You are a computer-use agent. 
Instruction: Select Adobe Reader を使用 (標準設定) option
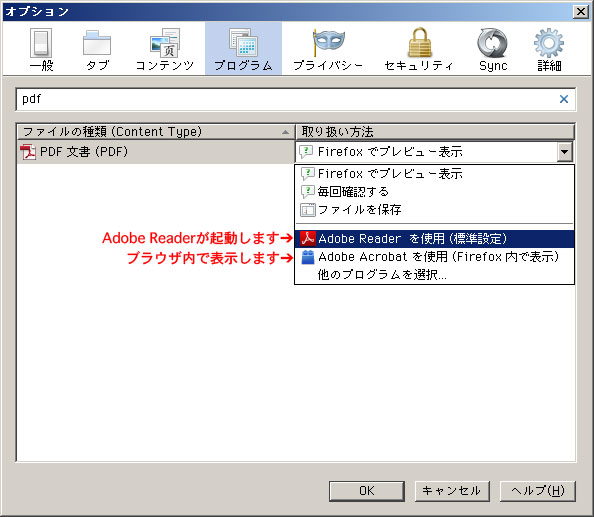pyautogui.click(x=435, y=239)
